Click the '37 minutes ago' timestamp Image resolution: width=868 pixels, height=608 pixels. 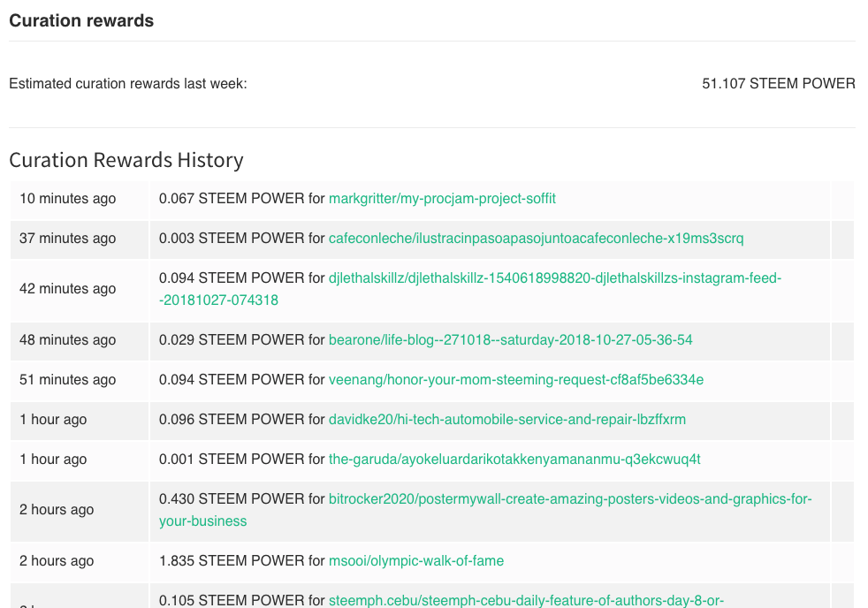(x=67, y=239)
